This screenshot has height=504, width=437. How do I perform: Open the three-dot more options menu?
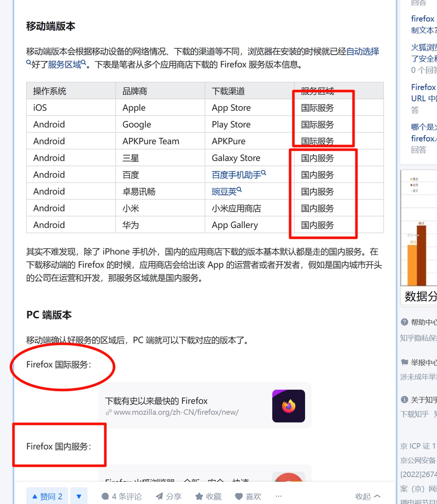tap(279, 496)
